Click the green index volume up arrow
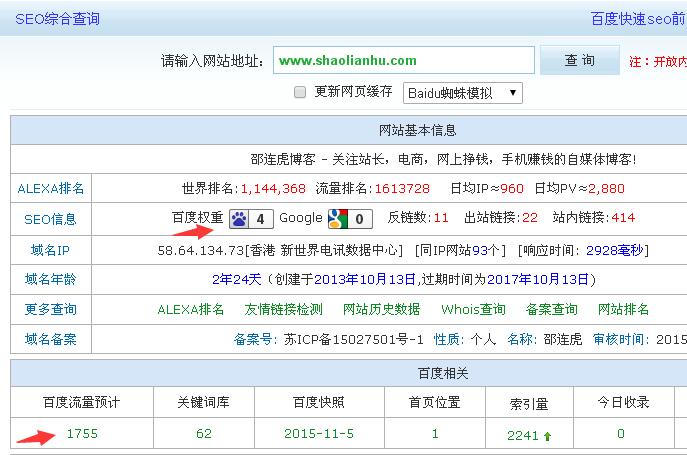The width and height of the screenshot is (687, 455). [x=548, y=436]
